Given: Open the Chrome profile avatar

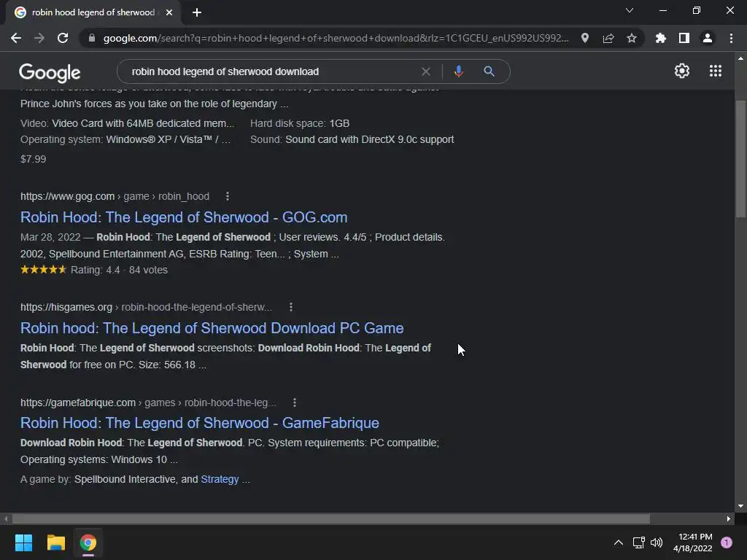Looking at the screenshot, I should (x=708, y=38).
